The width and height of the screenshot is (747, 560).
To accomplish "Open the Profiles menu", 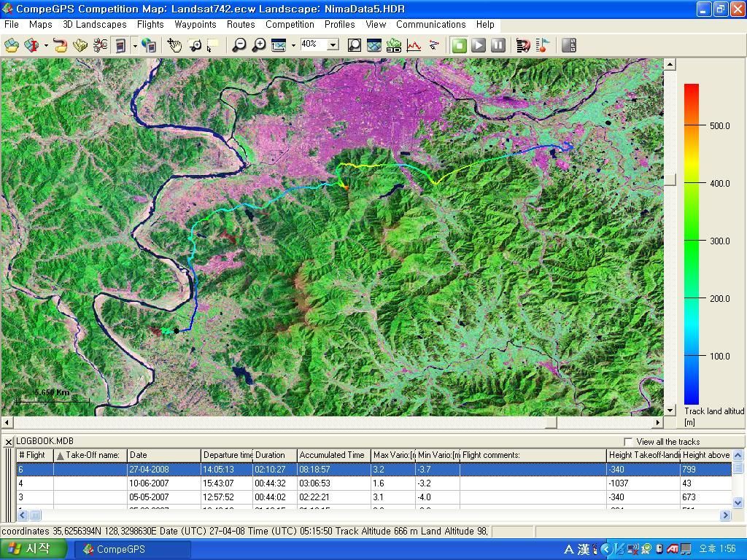I will tap(340, 24).
